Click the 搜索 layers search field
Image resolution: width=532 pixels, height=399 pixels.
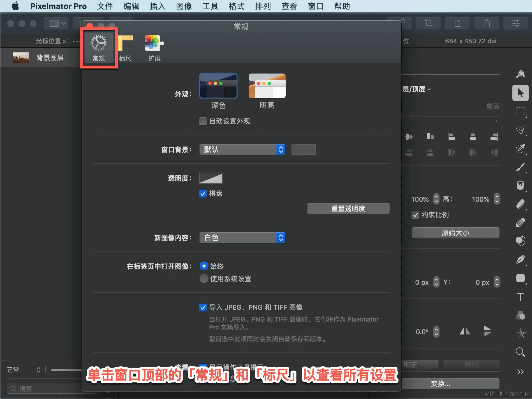point(45,389)
